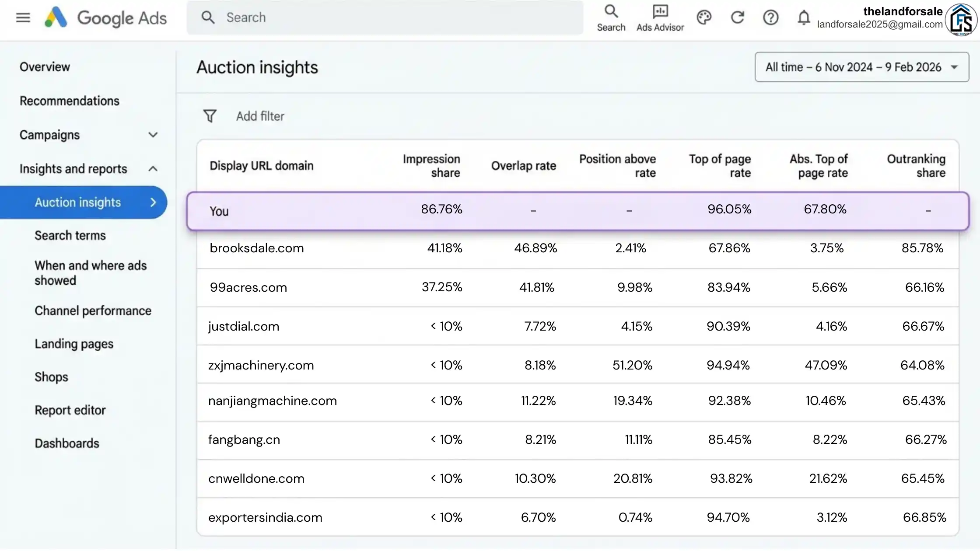
Task: Expand the Campaigns section
Action: coord(153,135)
